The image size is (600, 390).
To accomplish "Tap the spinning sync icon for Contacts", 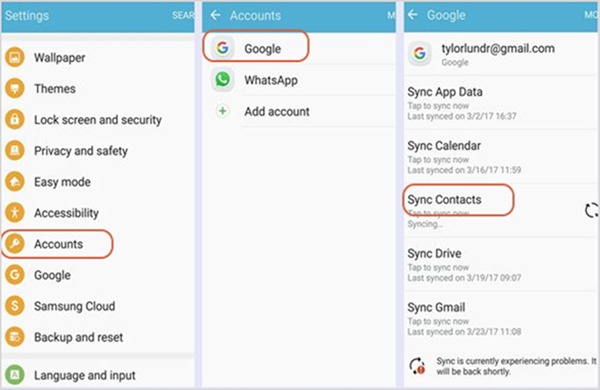I will [x=591, y=210].
